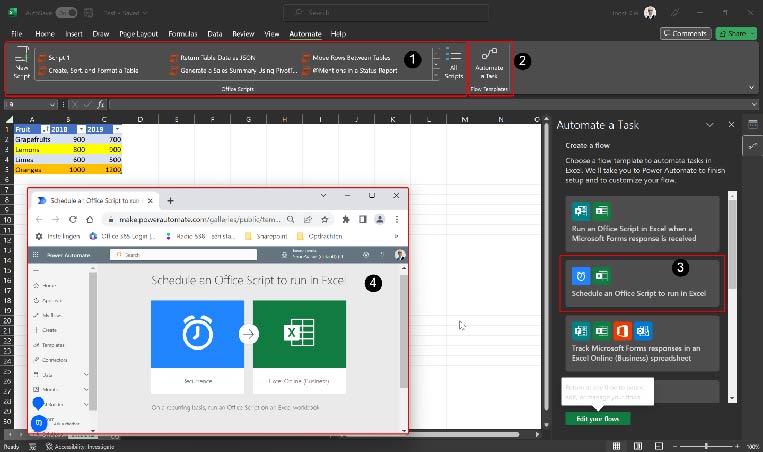Open the Insert tab
Screen dimensions: 763x452
click(x=74, y=34)
